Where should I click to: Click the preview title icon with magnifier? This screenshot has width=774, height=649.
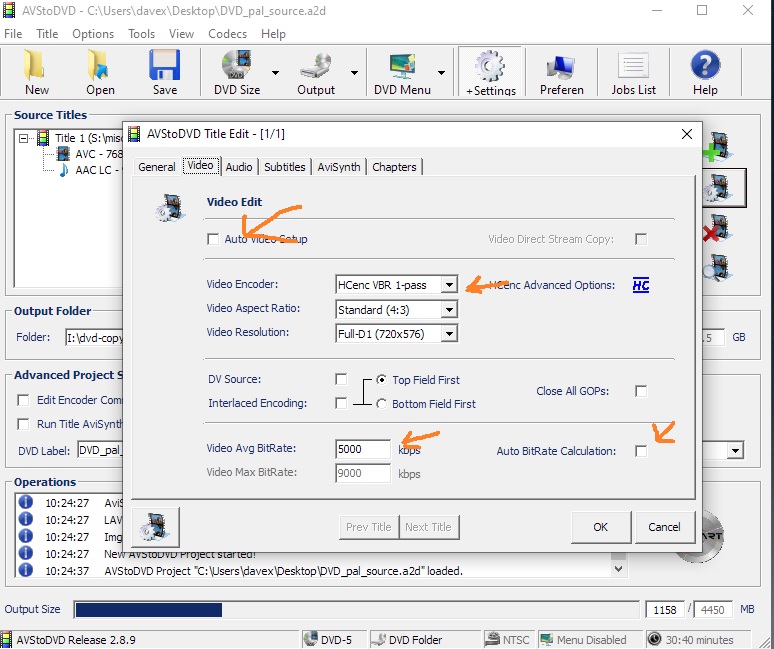pos(718,267)
